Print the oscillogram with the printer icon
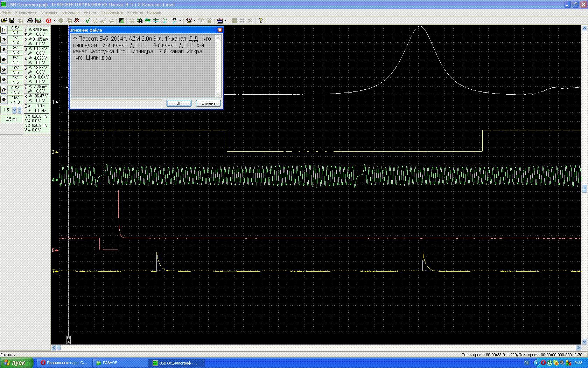The image size is (588, 368). tap(30, 21)
